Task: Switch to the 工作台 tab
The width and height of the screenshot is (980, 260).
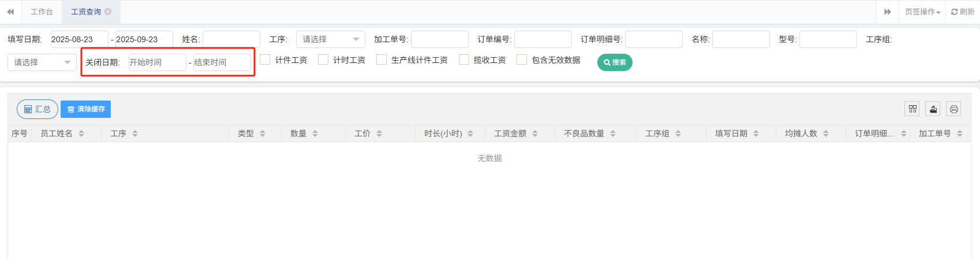Action: pyautogui.click(x=42, y=12)
